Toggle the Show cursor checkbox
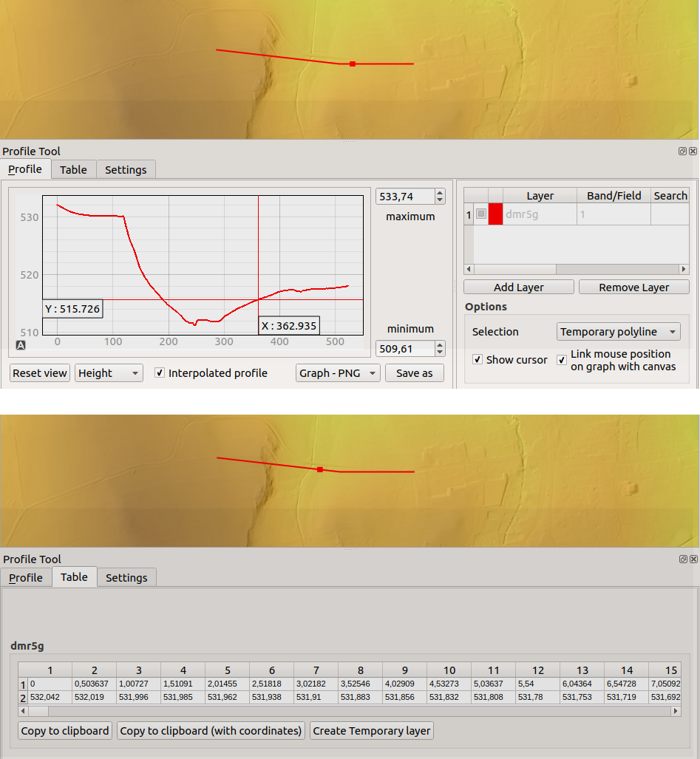 478,359
